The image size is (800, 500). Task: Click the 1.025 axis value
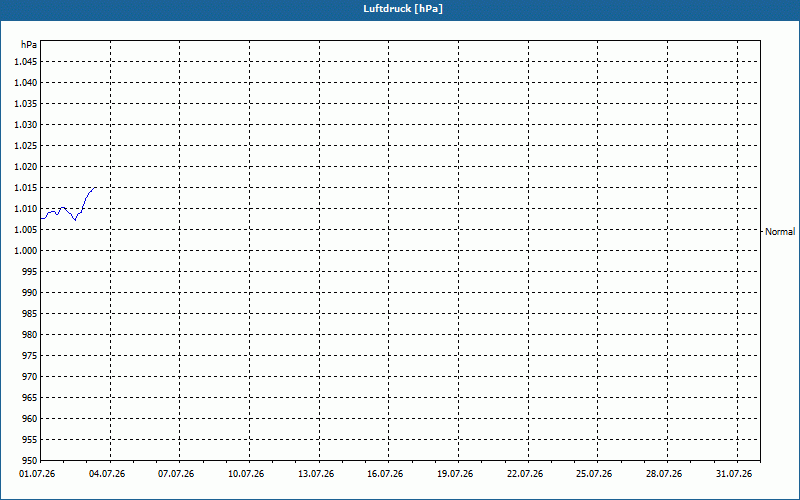point(26,145)
